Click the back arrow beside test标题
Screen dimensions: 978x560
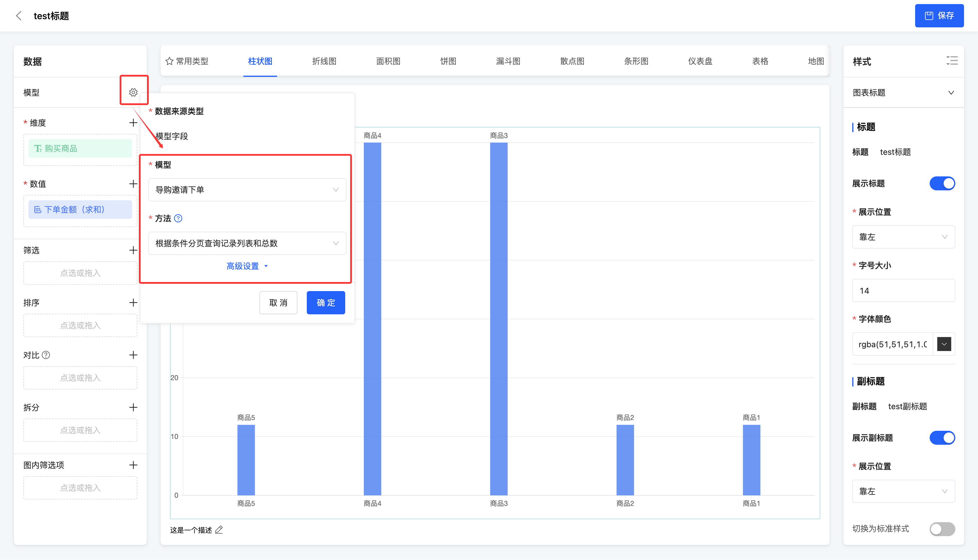(18, 16)
